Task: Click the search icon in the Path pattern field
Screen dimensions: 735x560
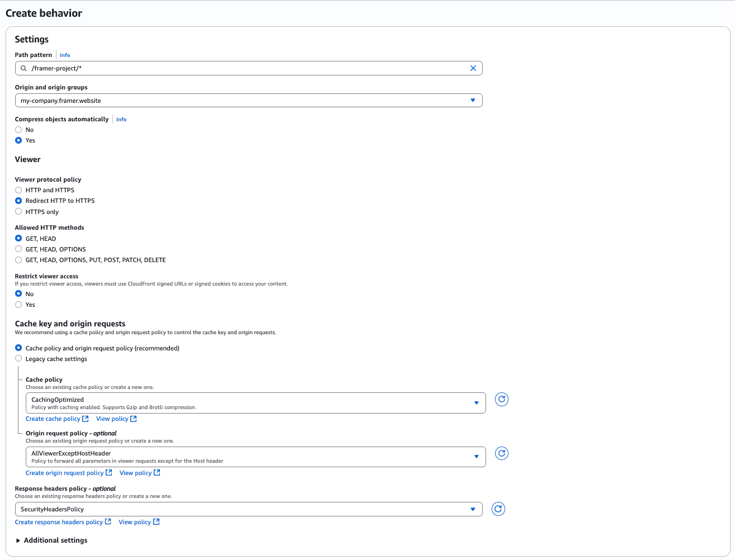Action: (23, 68)
